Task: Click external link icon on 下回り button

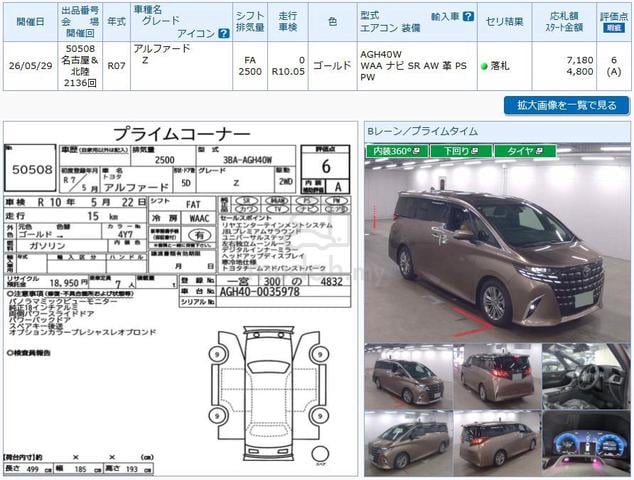Action: [475, 151]
